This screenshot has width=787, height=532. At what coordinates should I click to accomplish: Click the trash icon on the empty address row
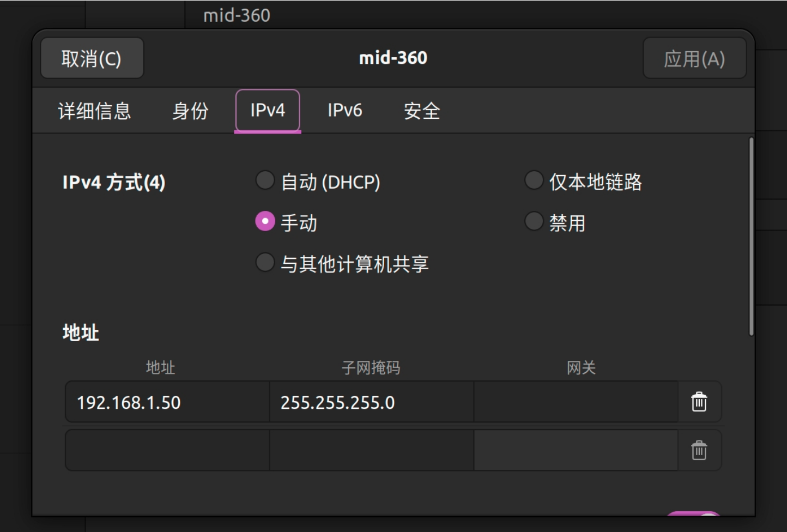pyautogui.click(x=699, y=451)
